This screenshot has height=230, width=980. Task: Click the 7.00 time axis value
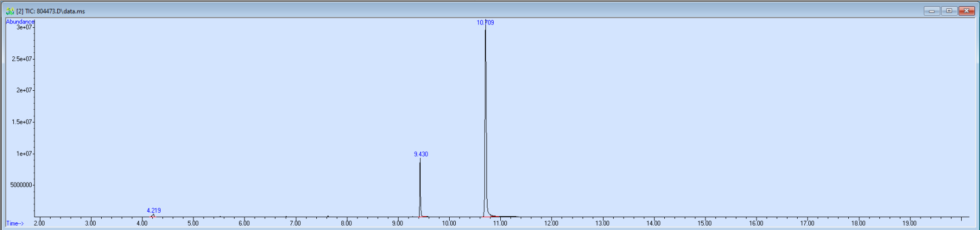point(295,223)
